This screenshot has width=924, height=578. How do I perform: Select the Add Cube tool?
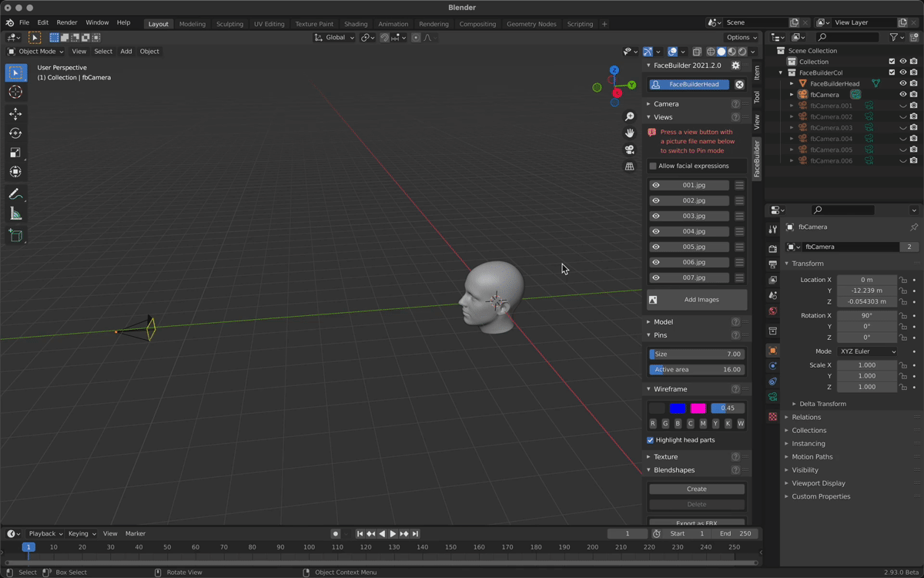[15, 236]
